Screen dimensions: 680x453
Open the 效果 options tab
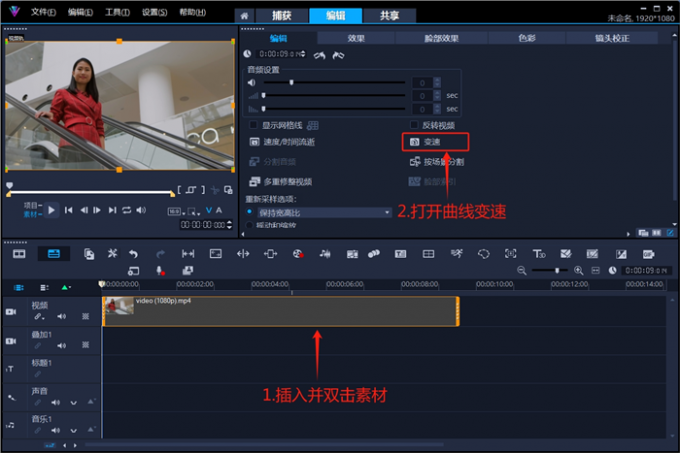click(x=356, y=38)
